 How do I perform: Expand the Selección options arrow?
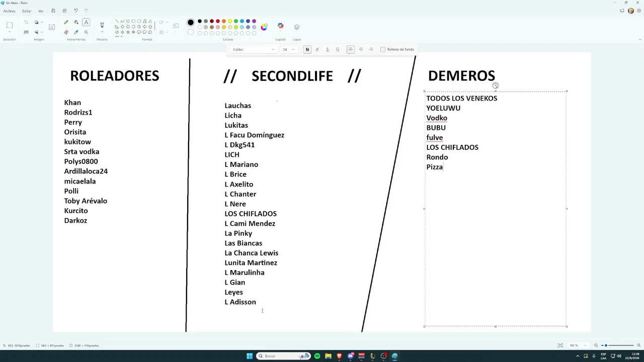[10, 33]
